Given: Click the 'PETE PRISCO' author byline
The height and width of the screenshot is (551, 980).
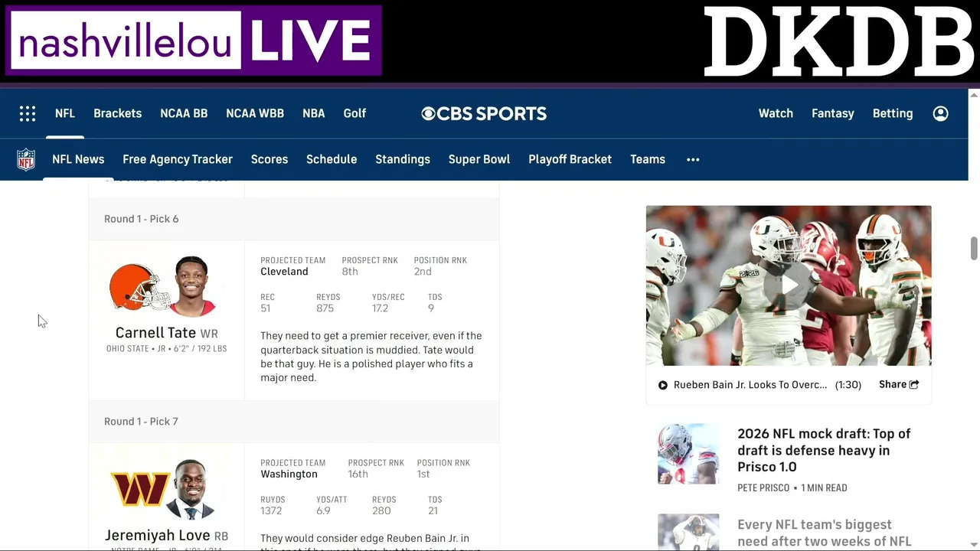Looking at the screenshot, I should [763, 488].
